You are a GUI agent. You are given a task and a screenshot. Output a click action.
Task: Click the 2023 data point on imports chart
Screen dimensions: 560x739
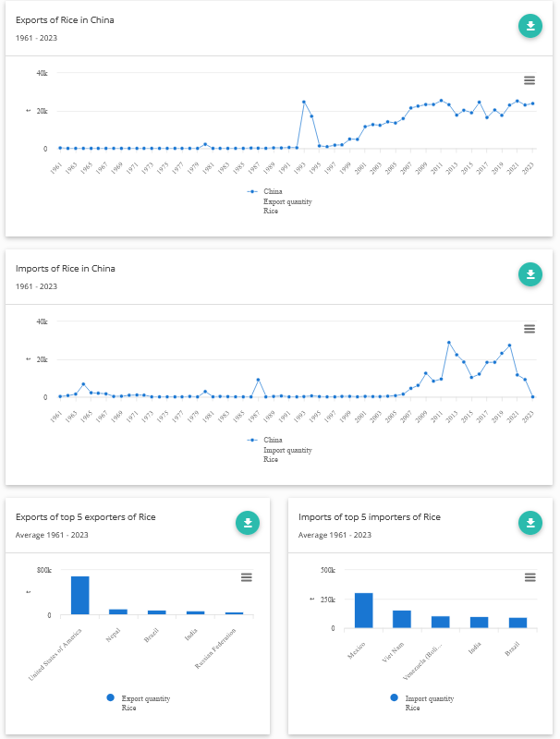(x=532, y=396)
